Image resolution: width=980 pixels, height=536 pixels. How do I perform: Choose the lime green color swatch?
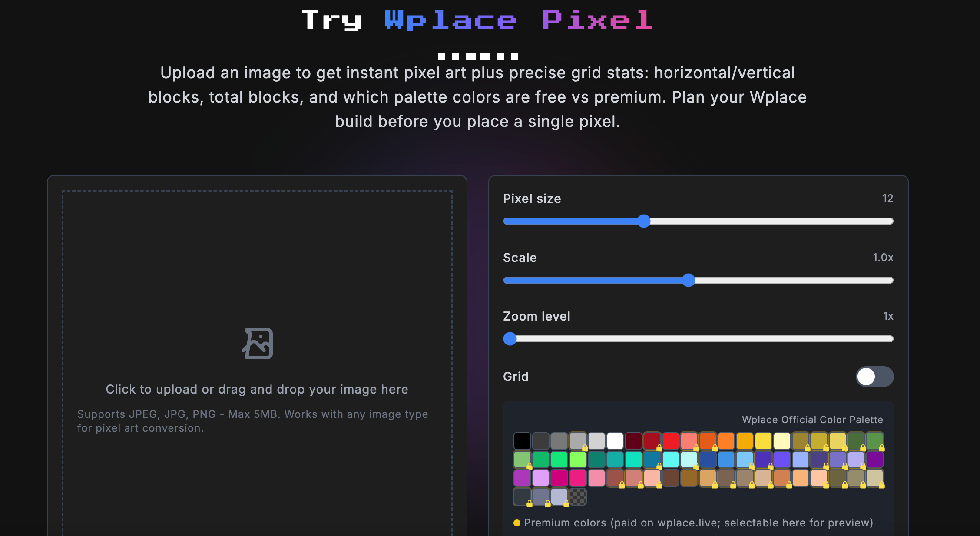[x=578, y=460]
